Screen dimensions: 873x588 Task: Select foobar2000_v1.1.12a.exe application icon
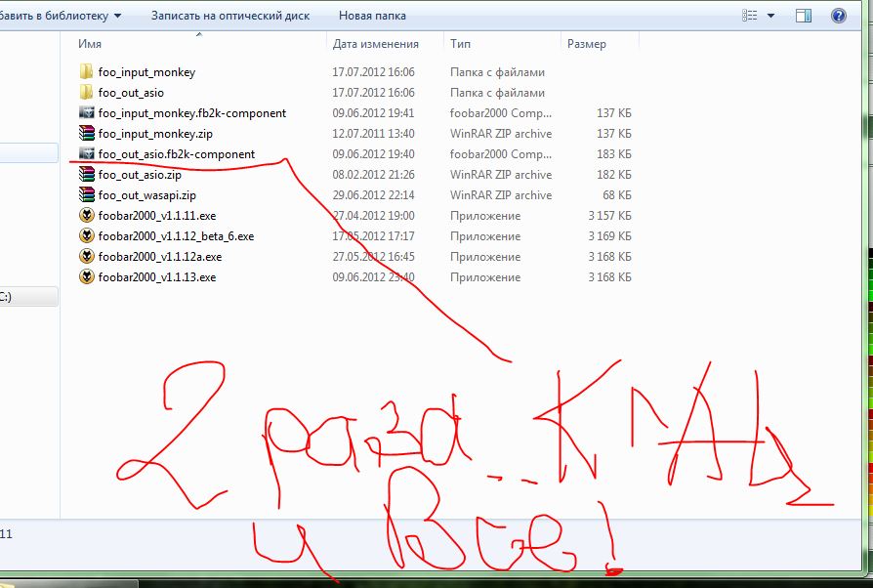tap(86, 257)
